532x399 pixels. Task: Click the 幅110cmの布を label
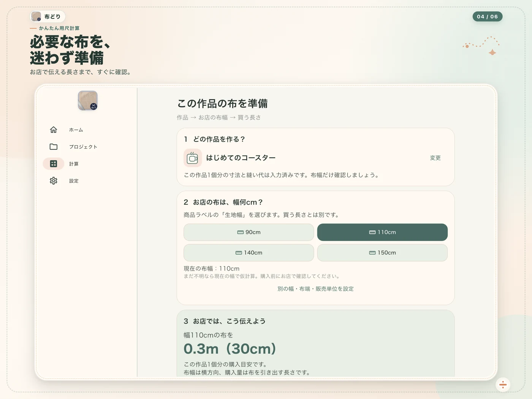tap(208, 335)
